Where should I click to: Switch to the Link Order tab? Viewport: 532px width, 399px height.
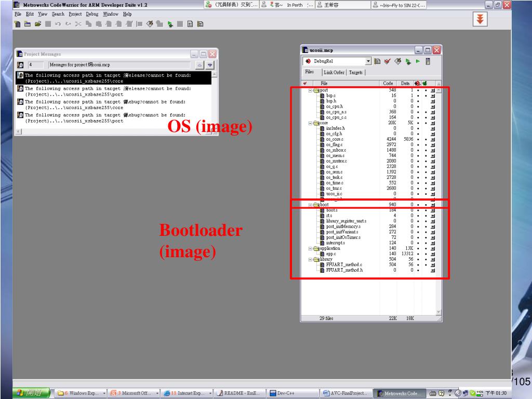coord(334,73)
